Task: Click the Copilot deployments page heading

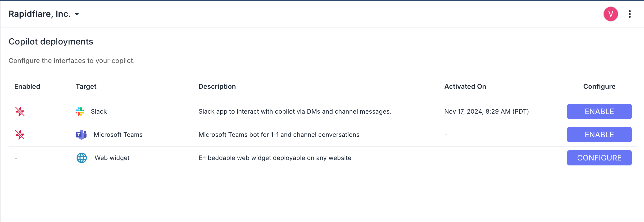Action: coord(51,41)
